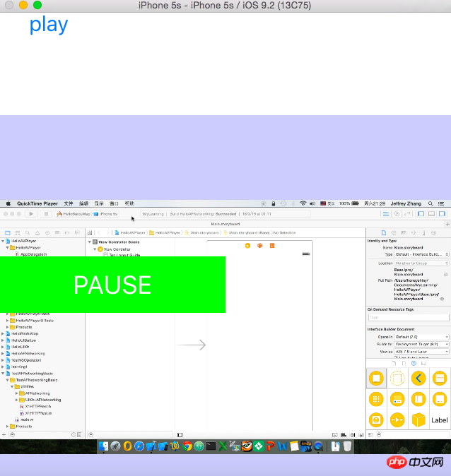The image size is (451, 476).
Task: Open the Location 'Relative to Group' dropdown
Action: click(x=421, y=263)
